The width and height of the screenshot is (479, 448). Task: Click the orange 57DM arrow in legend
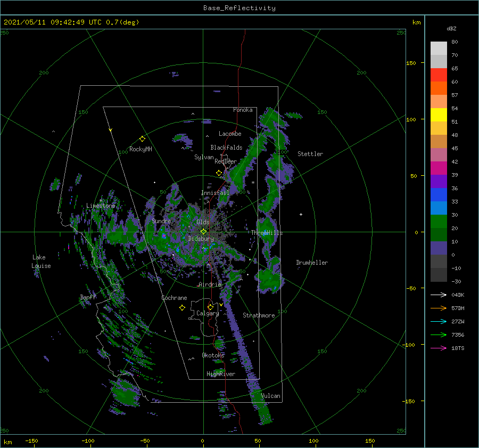point(439,308)
